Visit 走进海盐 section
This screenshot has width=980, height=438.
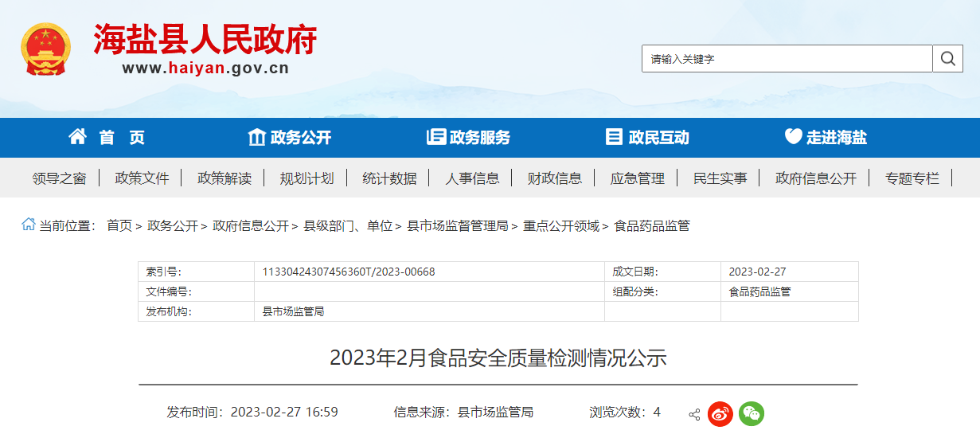826,138
